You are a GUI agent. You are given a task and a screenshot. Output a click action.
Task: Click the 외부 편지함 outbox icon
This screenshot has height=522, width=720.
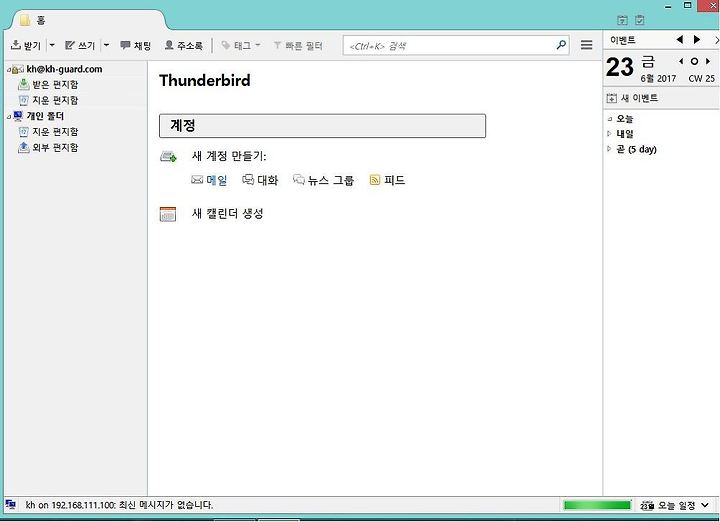23,147
